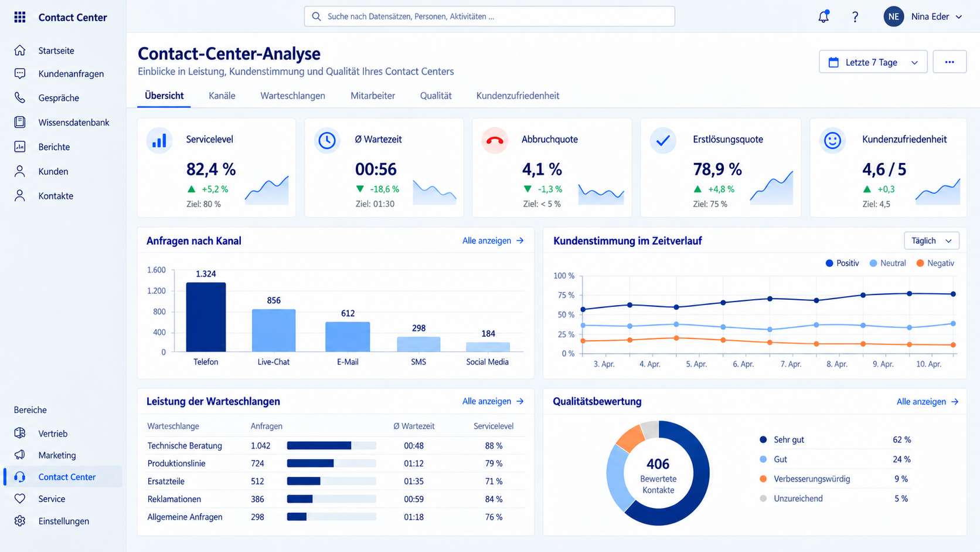The height and width of the screenshot is (552, 980).
Task: Open the app launcher grid icon
Action: 20,17
